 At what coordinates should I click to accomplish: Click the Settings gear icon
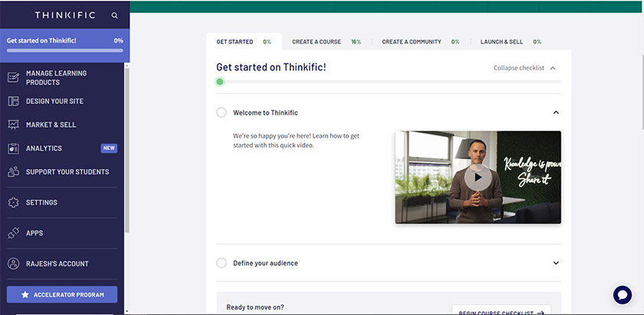pyautogui.click(x=13, y=202)
